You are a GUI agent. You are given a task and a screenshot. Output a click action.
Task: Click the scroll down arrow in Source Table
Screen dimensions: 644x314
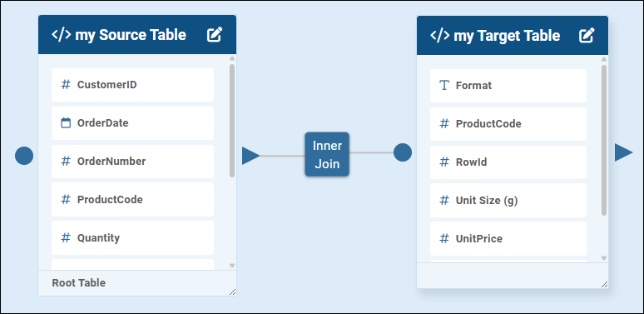point(232,266)
